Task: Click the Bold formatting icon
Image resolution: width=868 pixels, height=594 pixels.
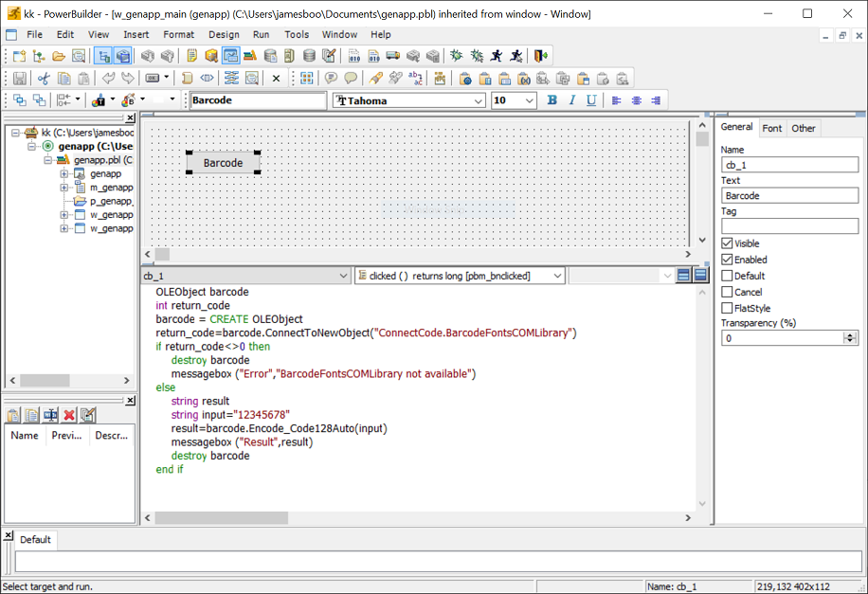Action: (552, 100)
